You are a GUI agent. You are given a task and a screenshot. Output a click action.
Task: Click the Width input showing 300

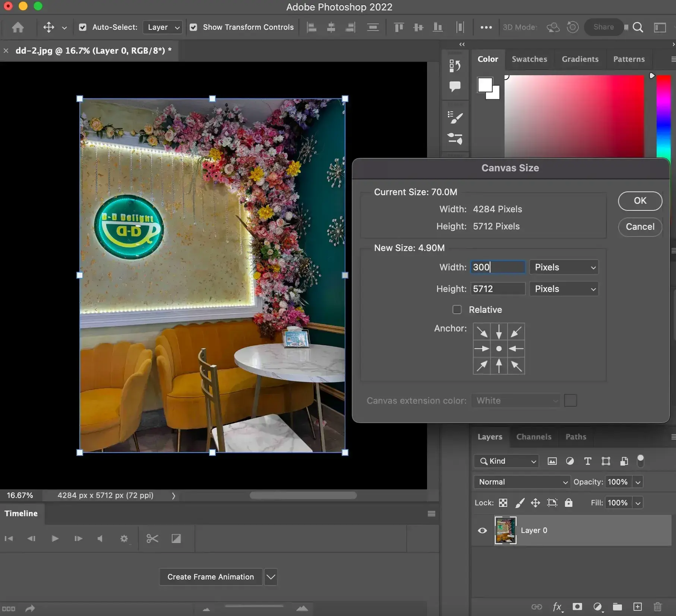(497, 267)
